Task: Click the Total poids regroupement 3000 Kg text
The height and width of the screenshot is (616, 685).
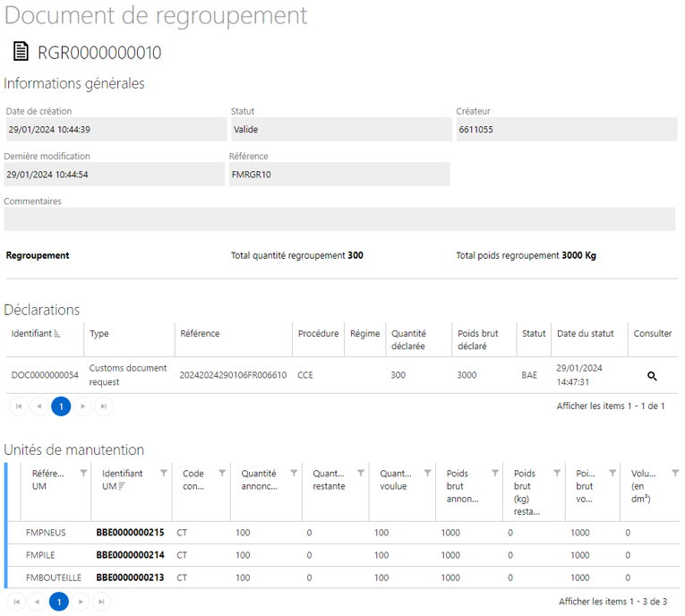Action: (526, 255)
